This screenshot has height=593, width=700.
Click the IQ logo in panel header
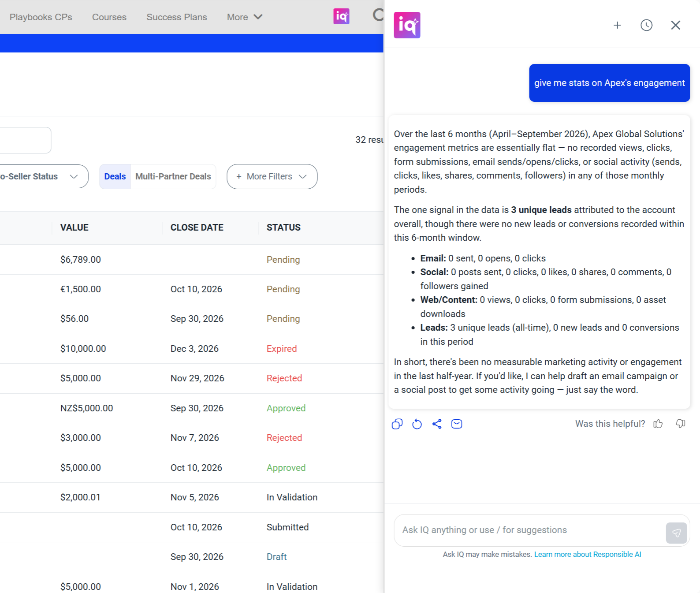point(407,25)
